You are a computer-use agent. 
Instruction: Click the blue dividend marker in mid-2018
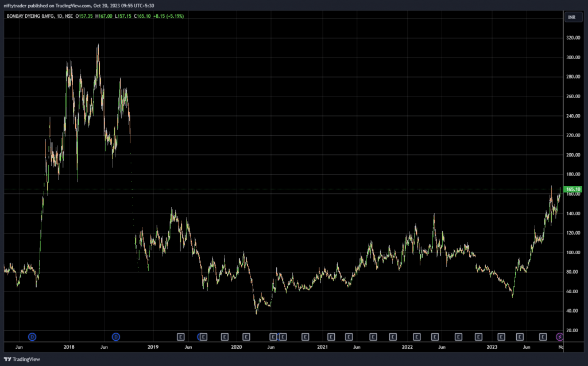[x=115, y=337]
